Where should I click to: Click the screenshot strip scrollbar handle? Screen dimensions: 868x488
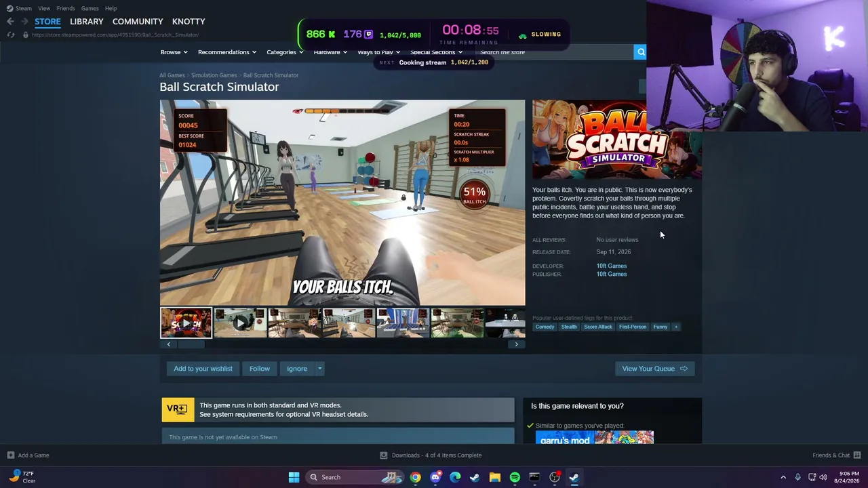(191, 344)
